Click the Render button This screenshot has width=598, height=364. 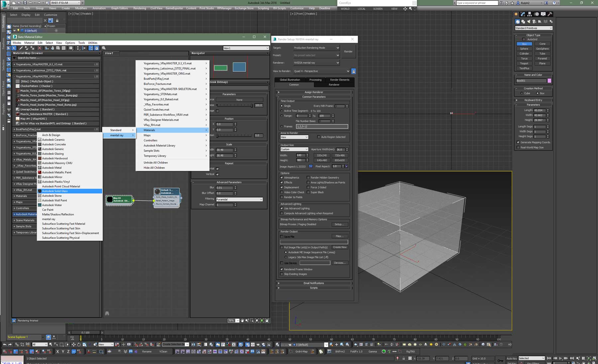tap(348, 51)
